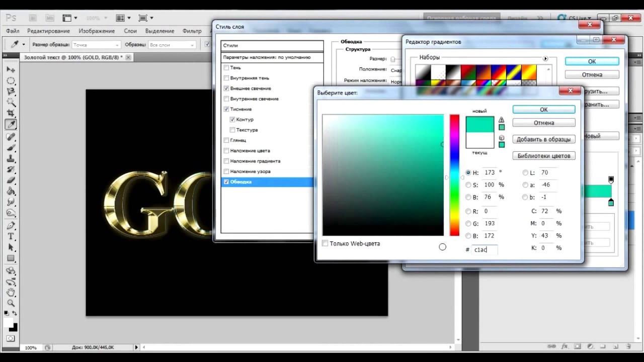Select the Eyedropper tool in the toolbox

coord(11,125)
